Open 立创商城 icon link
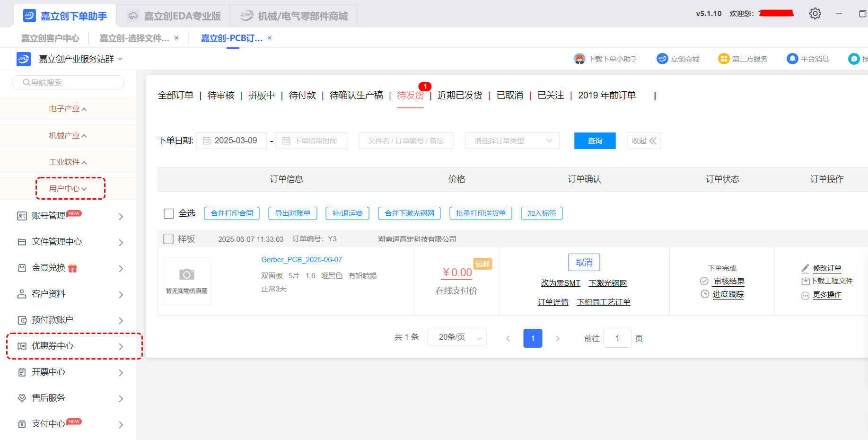 [662, 59]
